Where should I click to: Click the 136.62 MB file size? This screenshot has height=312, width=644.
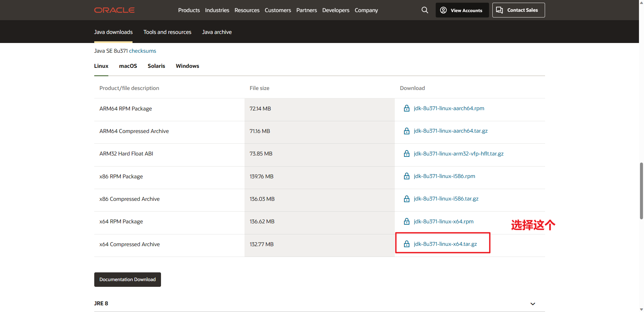click(262, 221)
